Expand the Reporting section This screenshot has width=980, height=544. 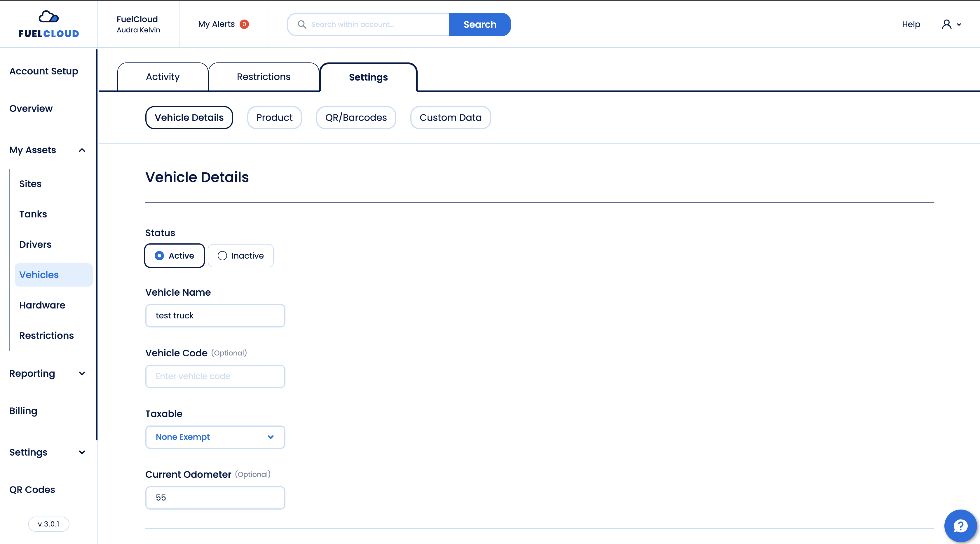(82, 374)
